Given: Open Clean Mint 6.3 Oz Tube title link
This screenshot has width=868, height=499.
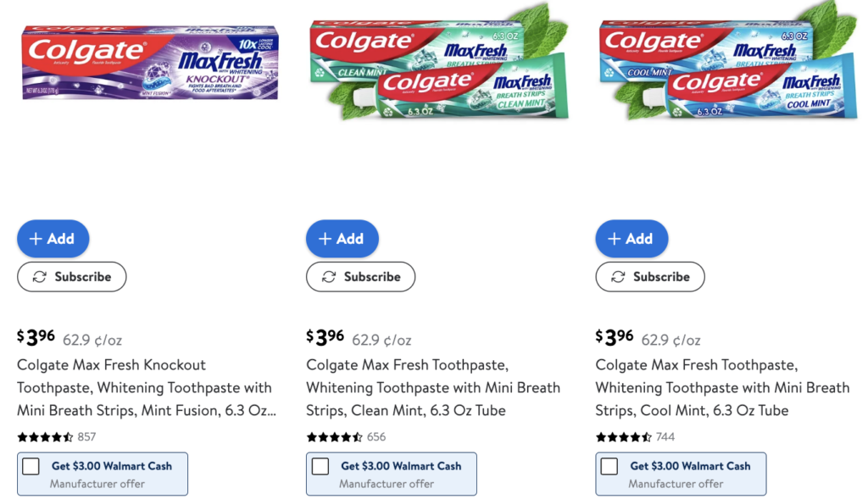Looking at the screenshot, I should tap(432, 388).
